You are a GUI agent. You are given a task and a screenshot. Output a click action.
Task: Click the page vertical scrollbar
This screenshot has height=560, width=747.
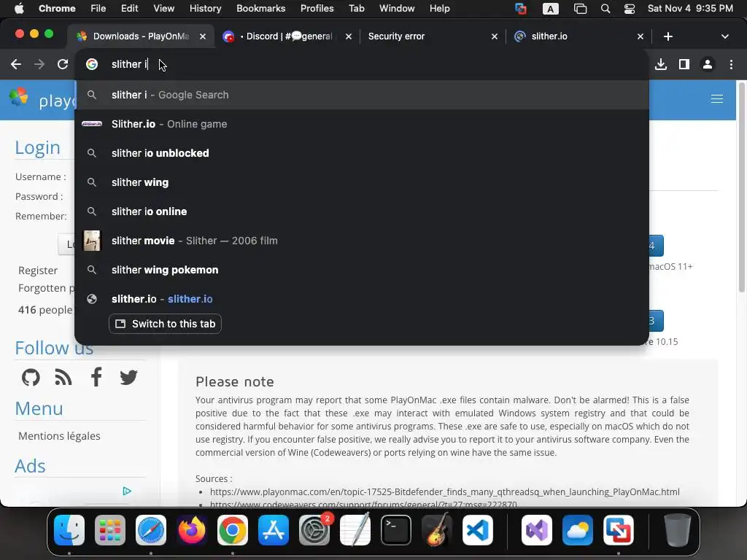742,187
